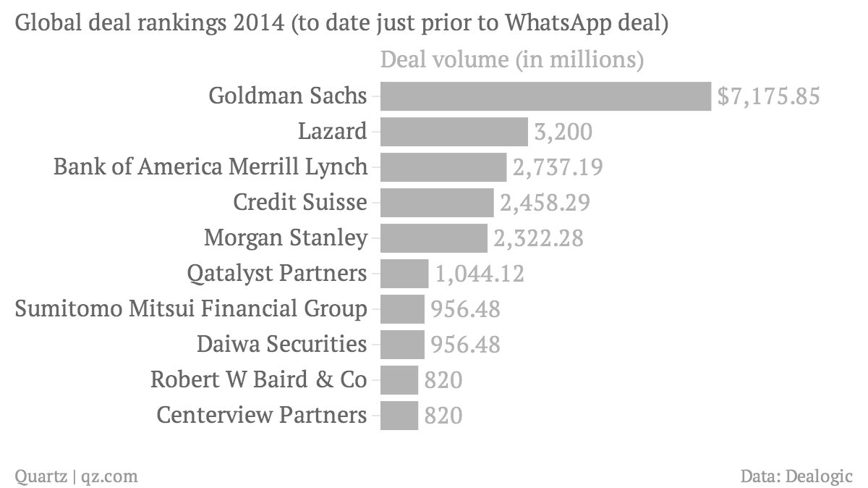
Task: Click the 3,200 value label
Action: pyautogui.click(x=563, y=132)
